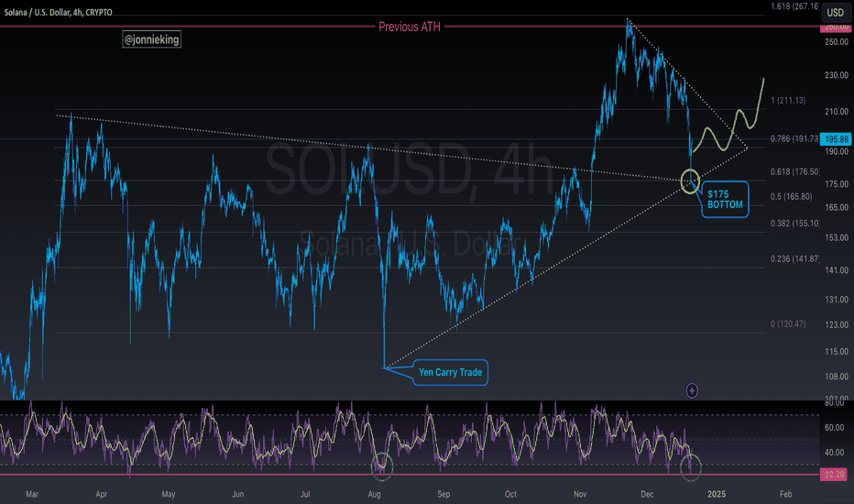
Task: Open the USD currency selector
Action: (835, 12)
